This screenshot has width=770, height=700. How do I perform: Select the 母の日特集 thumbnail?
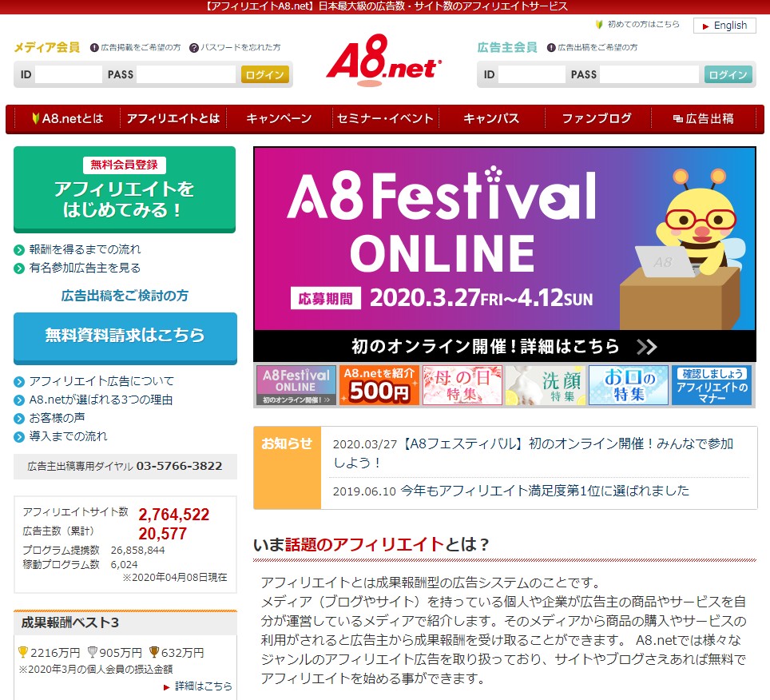pyautogui.click(x=462, y=385)
